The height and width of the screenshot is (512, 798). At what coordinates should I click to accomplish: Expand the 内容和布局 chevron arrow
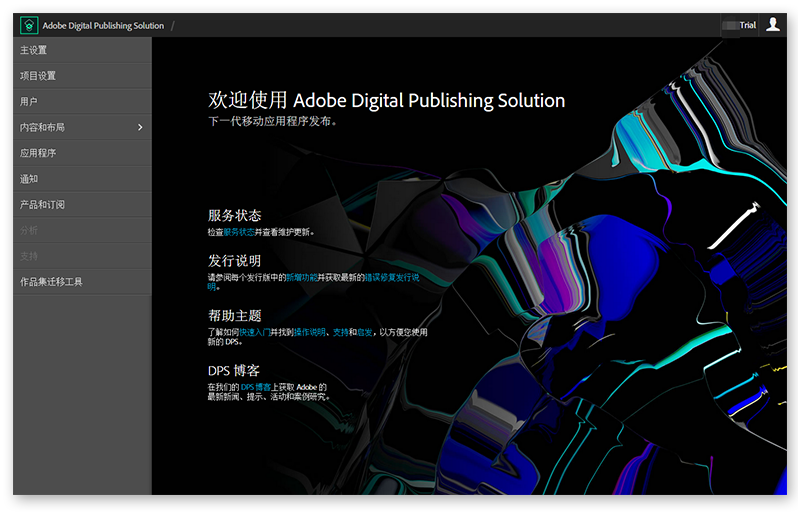(140, 127)
